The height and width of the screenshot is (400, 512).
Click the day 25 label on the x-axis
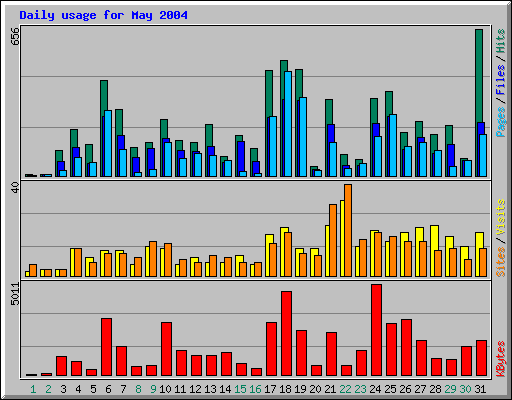(x=390, y=389)
